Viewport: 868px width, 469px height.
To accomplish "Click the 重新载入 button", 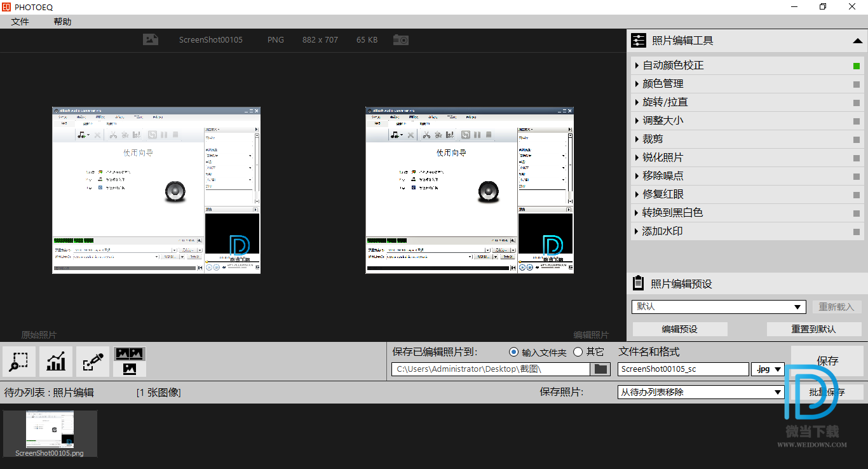I will point(836,307).
